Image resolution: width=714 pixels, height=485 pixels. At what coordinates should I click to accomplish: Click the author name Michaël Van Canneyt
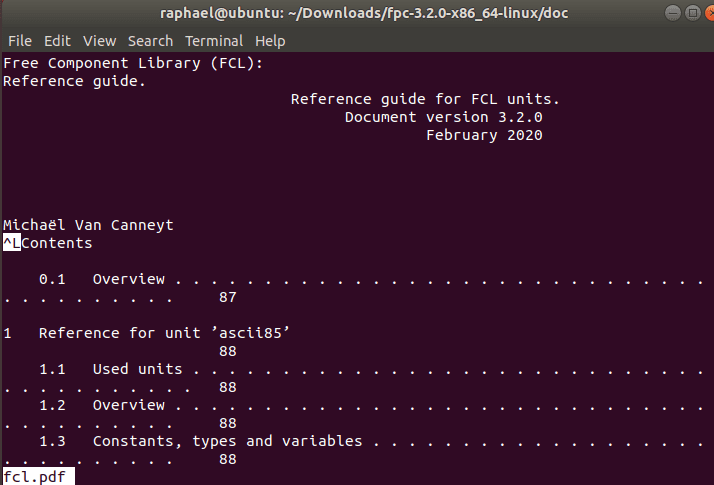click(88, 225)
